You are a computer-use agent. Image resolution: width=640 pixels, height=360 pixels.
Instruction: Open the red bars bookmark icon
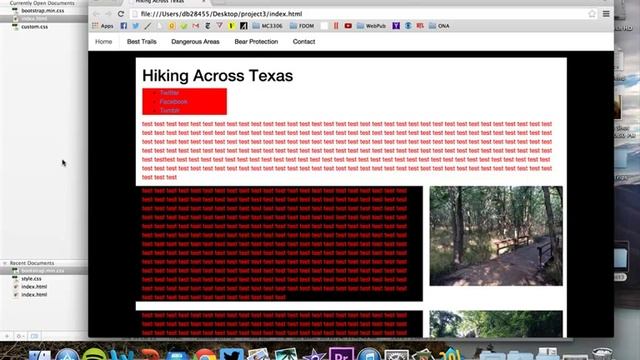coord(336,26)
